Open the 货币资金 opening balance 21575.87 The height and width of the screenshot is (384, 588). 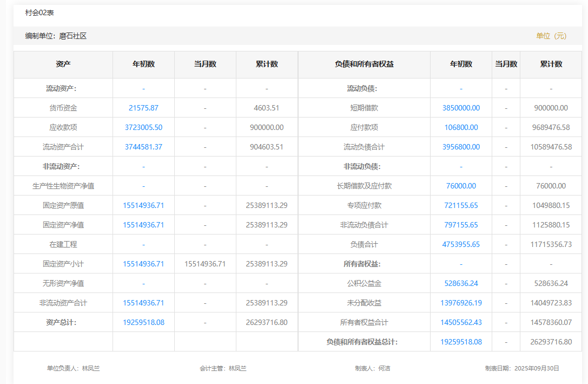click(x=143, y=108)
